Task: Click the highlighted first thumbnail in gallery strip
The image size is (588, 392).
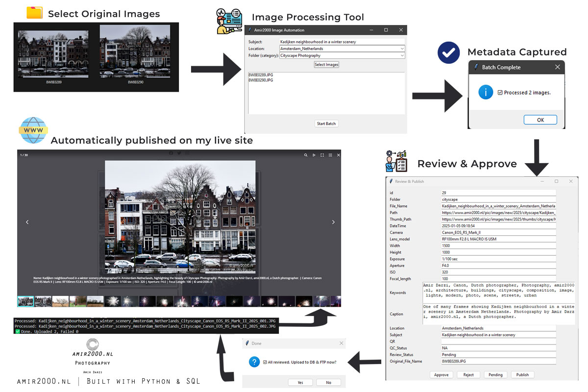Action: point(25,301)
